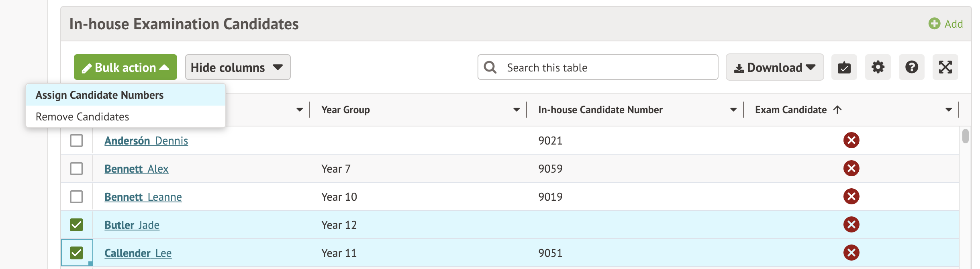Open the Hide columns dropdown
Image resolution: width=980 pixels, height=269 pixels.
pos(237,67)
